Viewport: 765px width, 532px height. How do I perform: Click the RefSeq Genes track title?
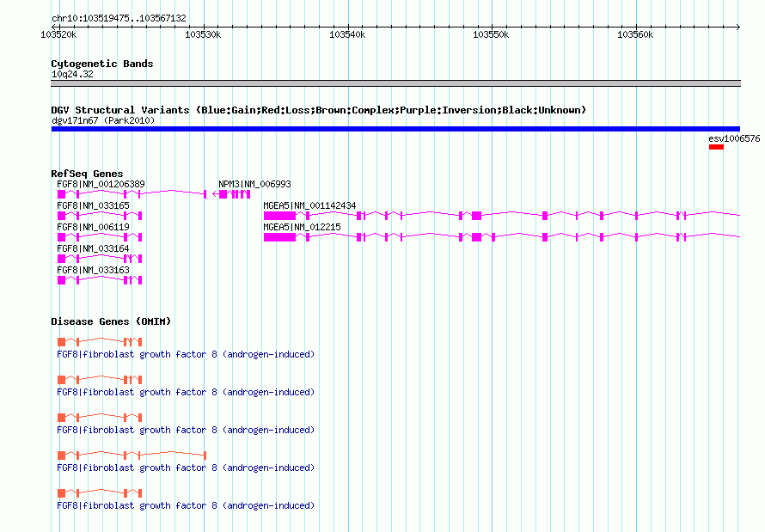point(87,174)
